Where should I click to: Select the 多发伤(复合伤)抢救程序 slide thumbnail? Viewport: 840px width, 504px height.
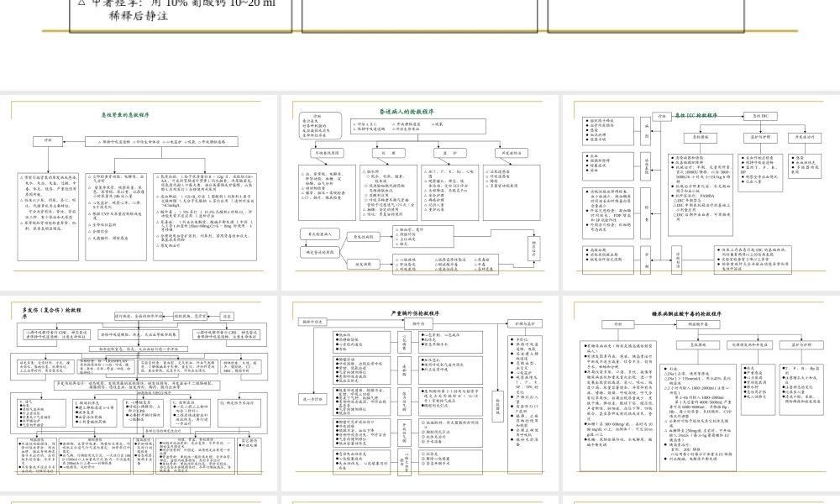pyautogui.click(x=139, y=392)
